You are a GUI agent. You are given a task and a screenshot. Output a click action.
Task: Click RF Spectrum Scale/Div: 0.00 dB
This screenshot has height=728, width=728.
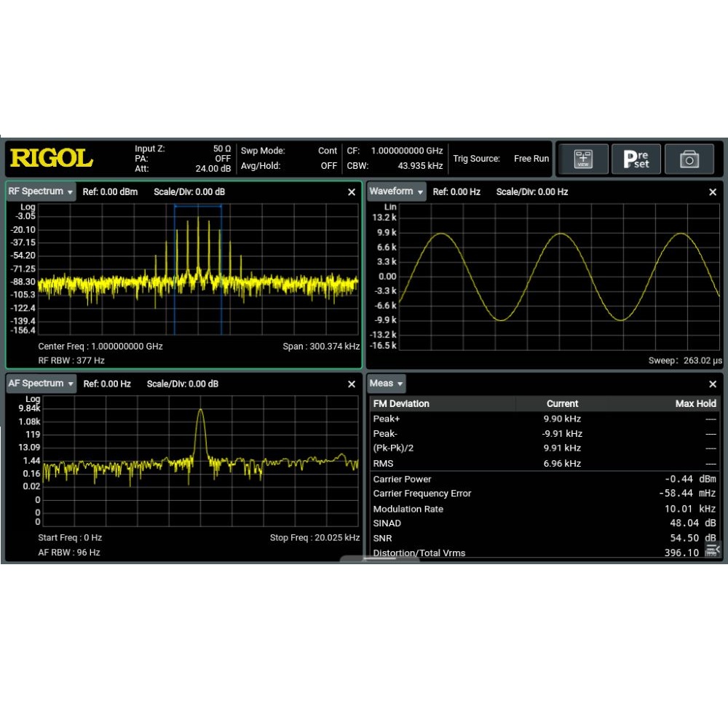point(189,191)
